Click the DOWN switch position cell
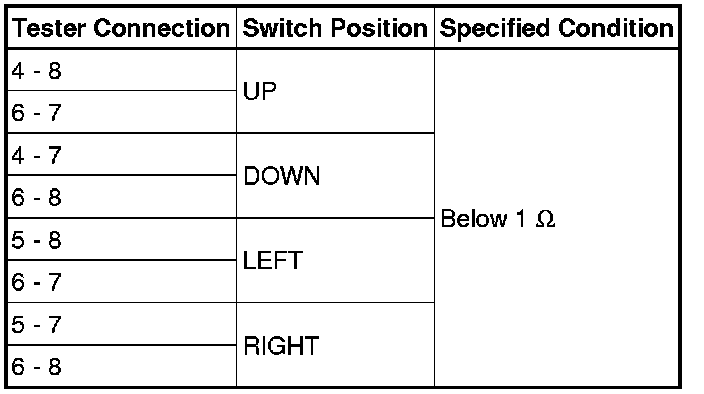The width and height of the screenshot is (704, 394). pos(335,175)
